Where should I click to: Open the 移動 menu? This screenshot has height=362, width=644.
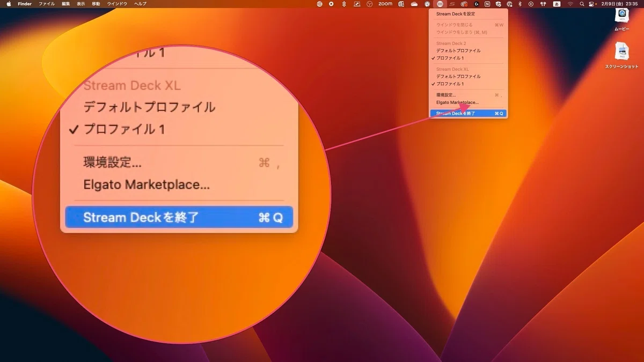pyautogui.click(x=96, y=4)
